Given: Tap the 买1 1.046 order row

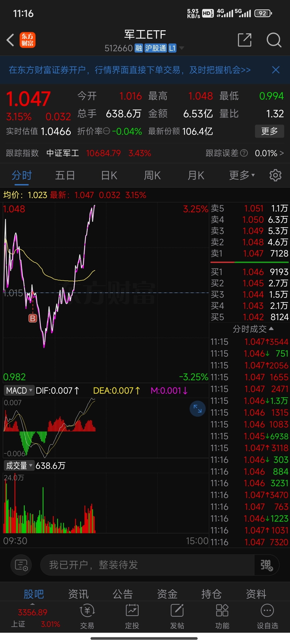Looking at the screenshot, I should 249,272.
